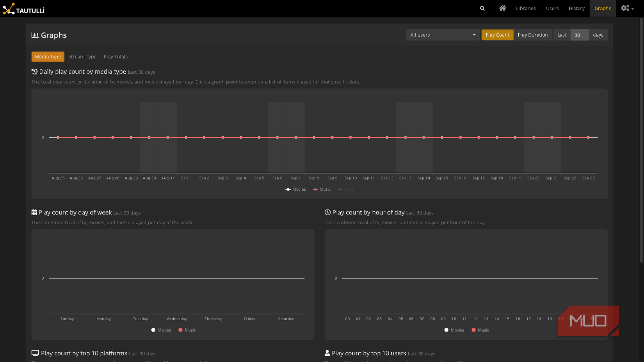Toggle Movies series in daily graph legend
The width and height of the screenshot is (644, 362).
click(x=296, y=189)
